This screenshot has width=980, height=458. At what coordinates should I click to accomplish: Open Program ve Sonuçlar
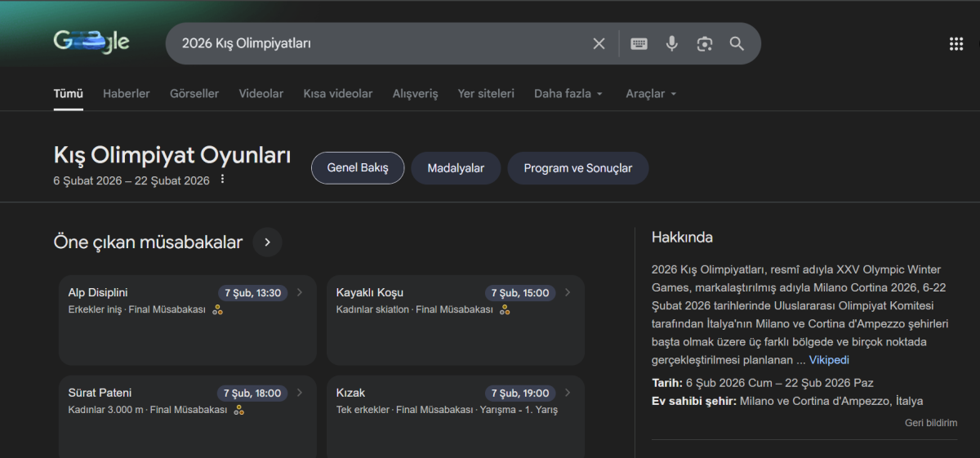tap(577, 168)
